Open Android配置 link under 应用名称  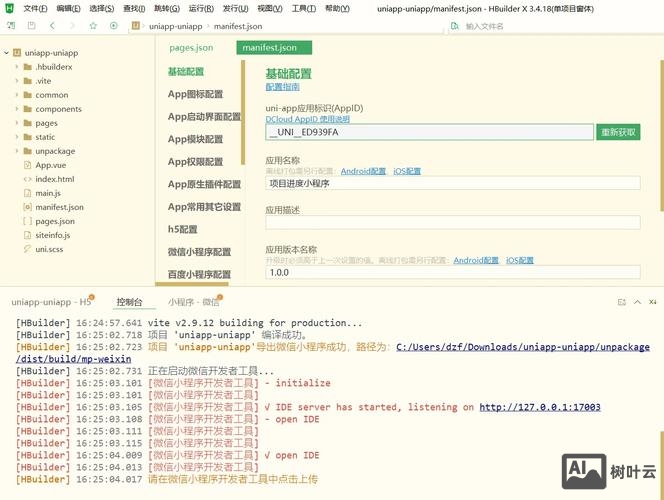363,171
